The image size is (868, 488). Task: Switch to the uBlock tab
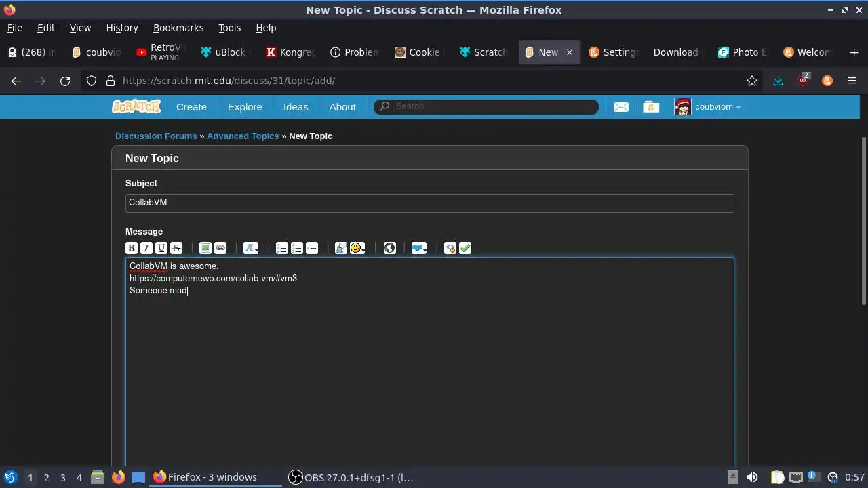(x=226, y=52)
